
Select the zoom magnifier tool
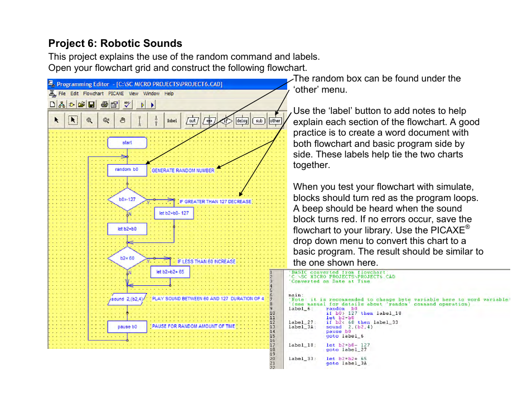(89, 120)
